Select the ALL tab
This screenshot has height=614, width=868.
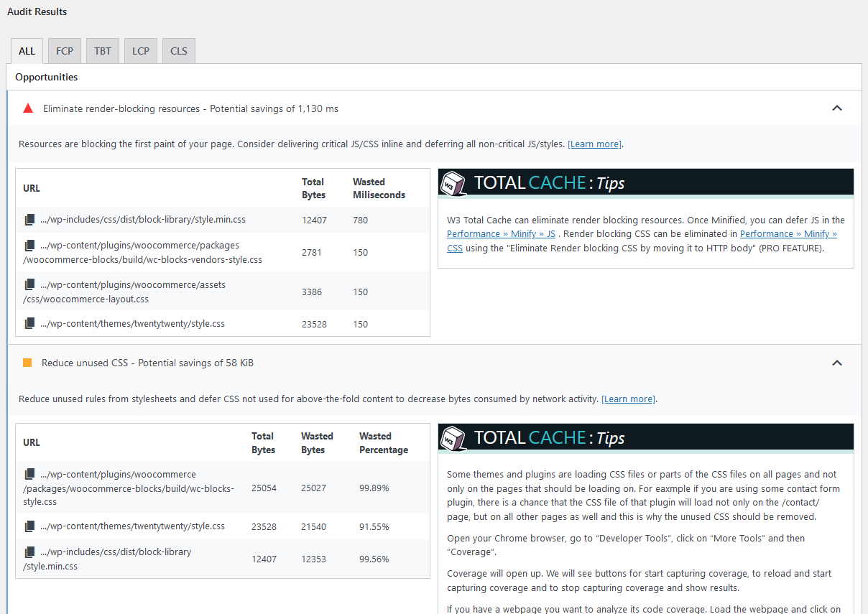27,51
